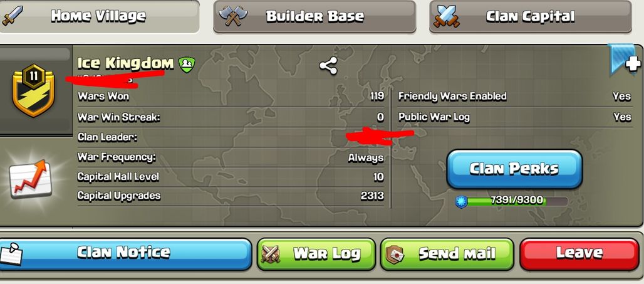Tap the share icon beside clan name
Screen dimensions: 644x284
pyautogui.click(x=328, y=66)
